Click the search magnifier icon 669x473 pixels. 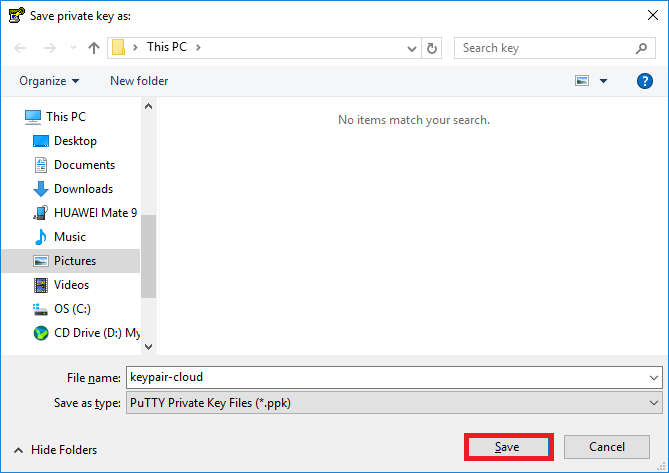click(641, 48)
